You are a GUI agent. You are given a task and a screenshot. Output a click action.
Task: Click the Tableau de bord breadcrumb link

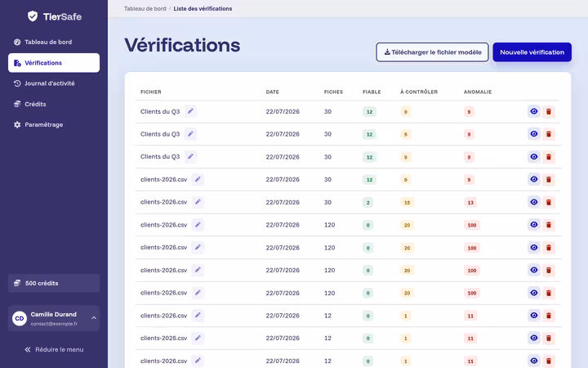[145, 9]
